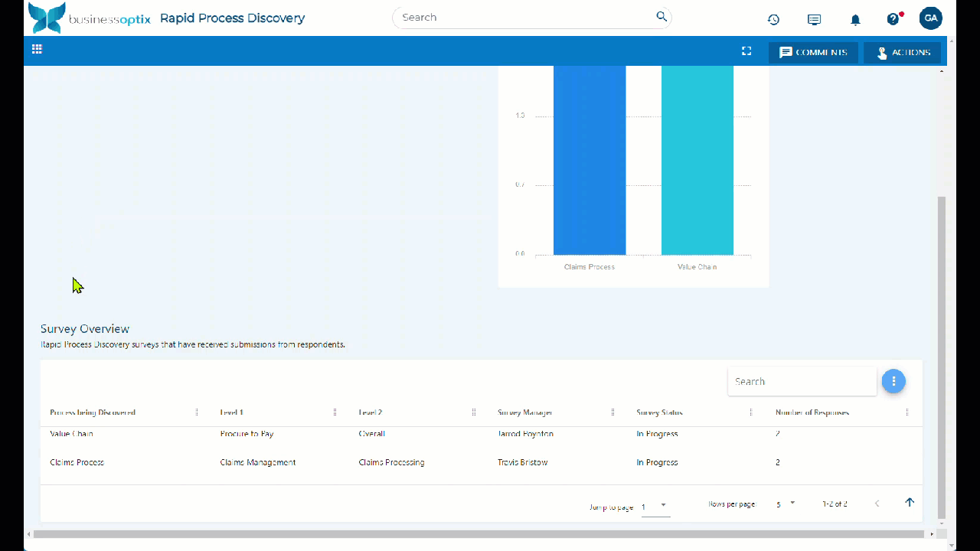Click the ACTIONS button
Screen dimensions: 980x551
pos(902,53)
